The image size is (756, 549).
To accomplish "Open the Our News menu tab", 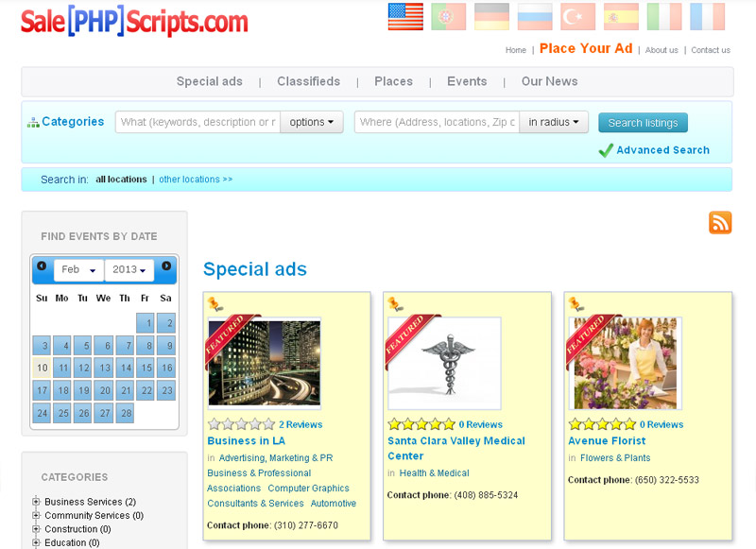I will coord(550,81).
